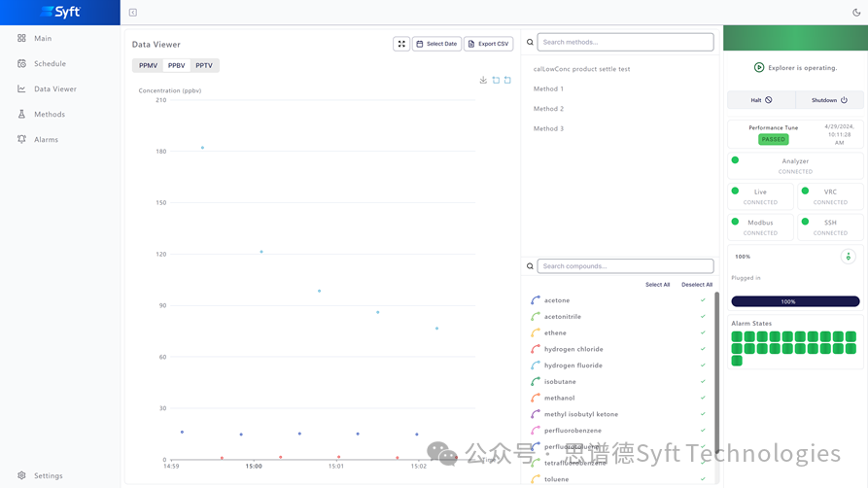Select Method 3 in list
Viewport: 868px width, 488px height.
pos(548,129)
